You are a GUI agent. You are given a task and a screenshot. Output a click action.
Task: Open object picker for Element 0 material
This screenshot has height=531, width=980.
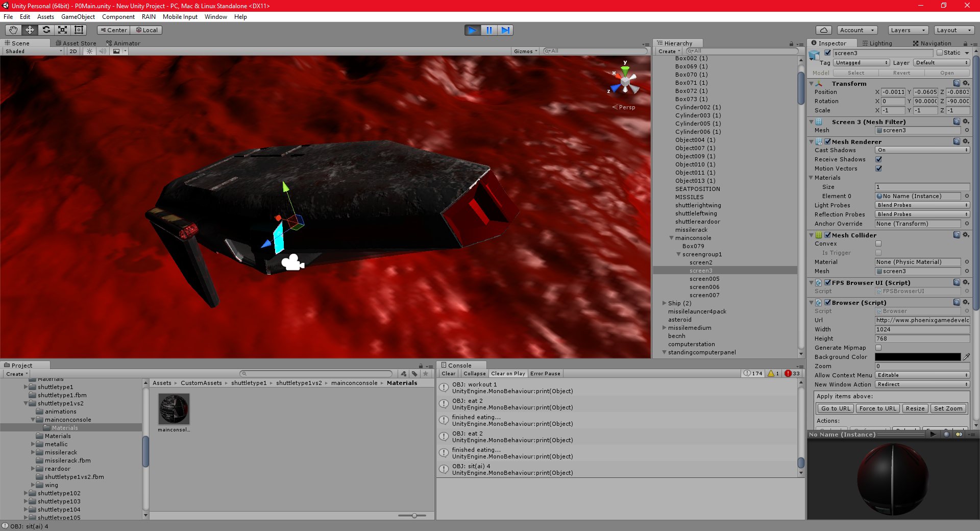[967, 196]
